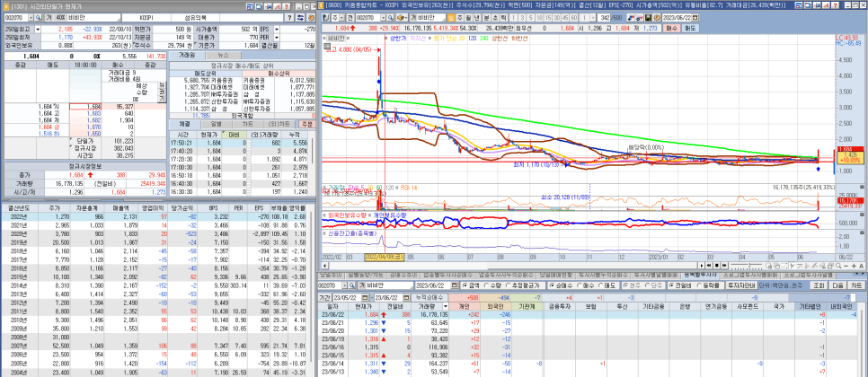
Task: Switch to the 뉴스 tab
Action: (x=223, y=55)
